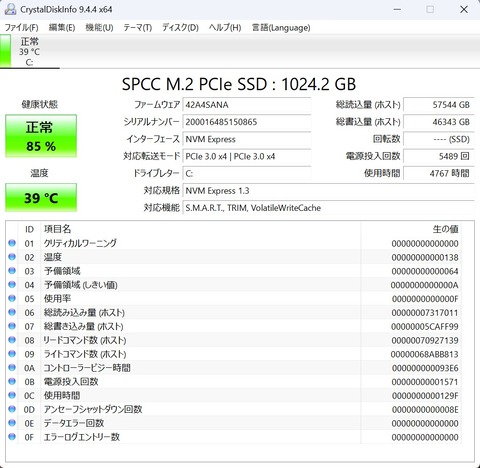Click total host reads value 57544 GB

[438, 105]
